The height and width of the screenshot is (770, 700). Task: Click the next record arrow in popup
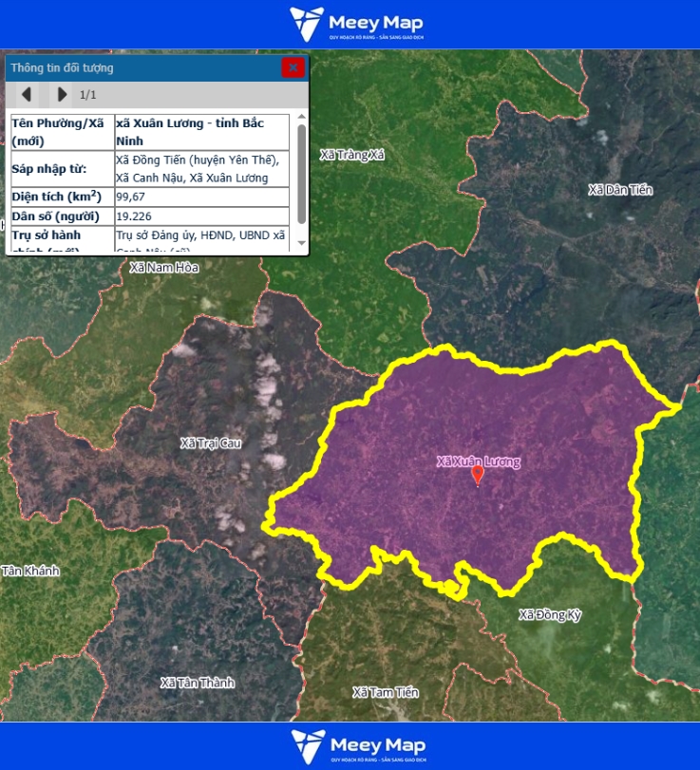click(62, 94)
